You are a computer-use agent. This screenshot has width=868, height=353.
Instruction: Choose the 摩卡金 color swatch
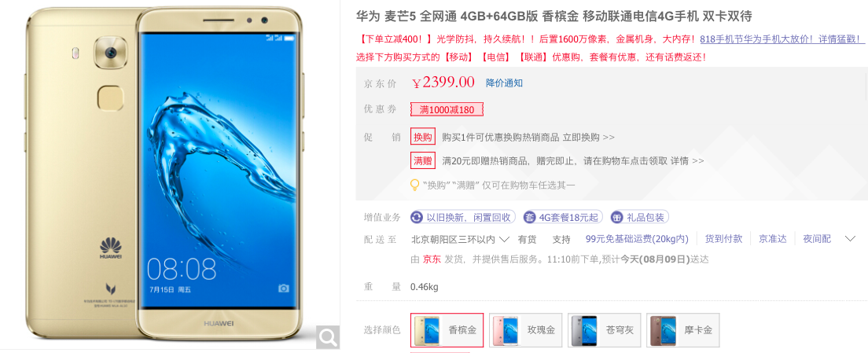[x=683, y=330]
